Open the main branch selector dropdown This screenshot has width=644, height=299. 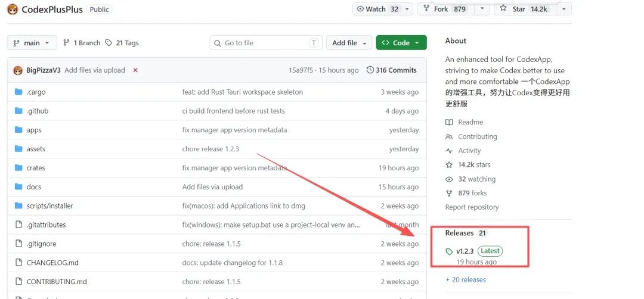(32, 43)
